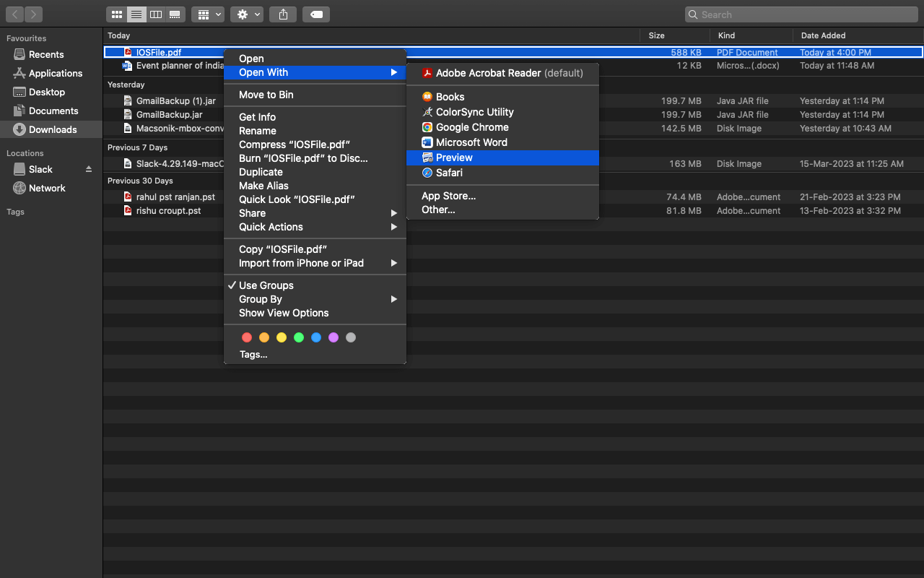Apply the red tag color
924x578 pixels.
[x=247, y=337]
